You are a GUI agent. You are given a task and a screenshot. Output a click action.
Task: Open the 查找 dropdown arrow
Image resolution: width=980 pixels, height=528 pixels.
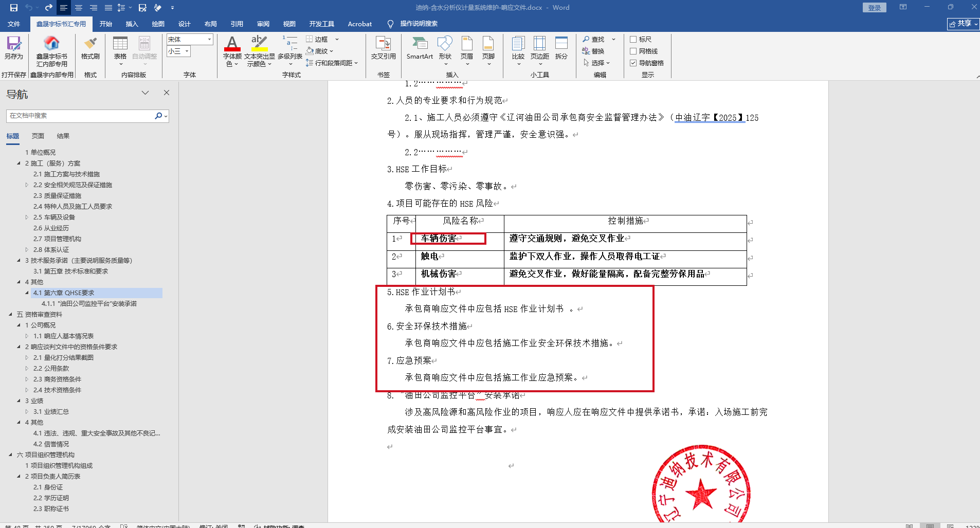(613, 39)
